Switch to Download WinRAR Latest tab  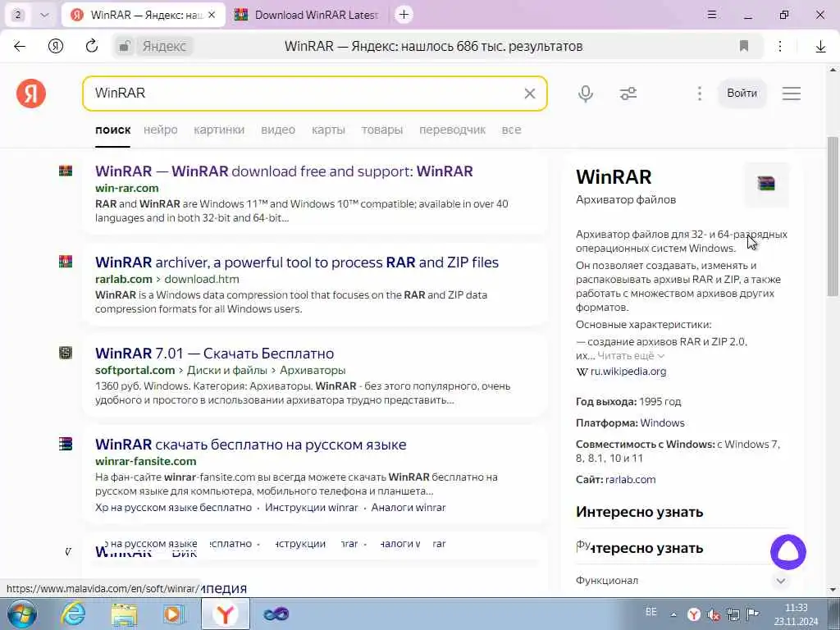(308, 15)
